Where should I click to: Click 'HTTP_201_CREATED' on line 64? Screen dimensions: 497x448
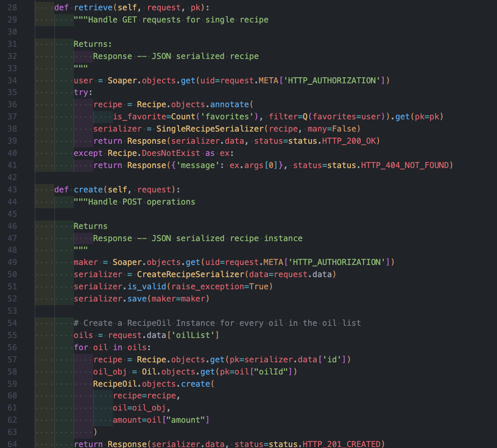(x=341, y=444)
